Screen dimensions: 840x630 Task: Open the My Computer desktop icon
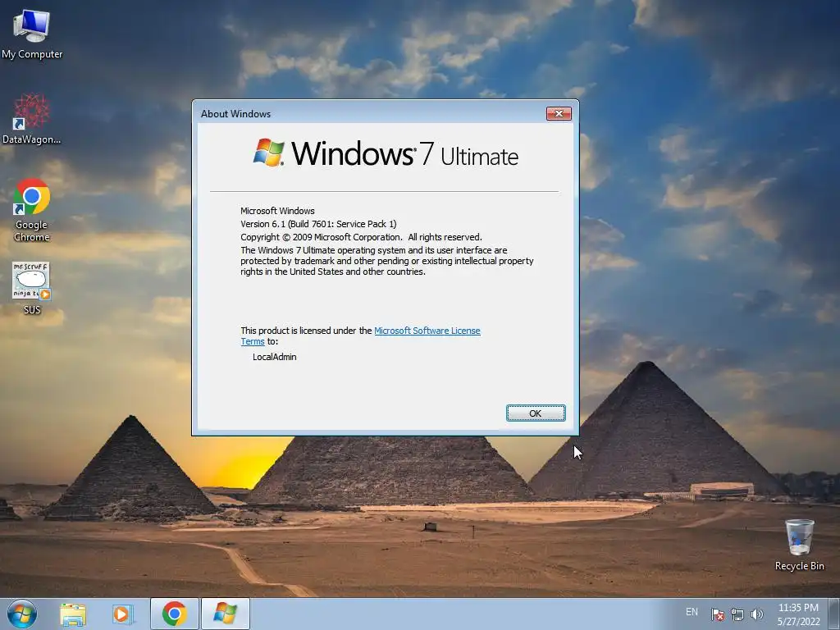[x=32, y=34]
